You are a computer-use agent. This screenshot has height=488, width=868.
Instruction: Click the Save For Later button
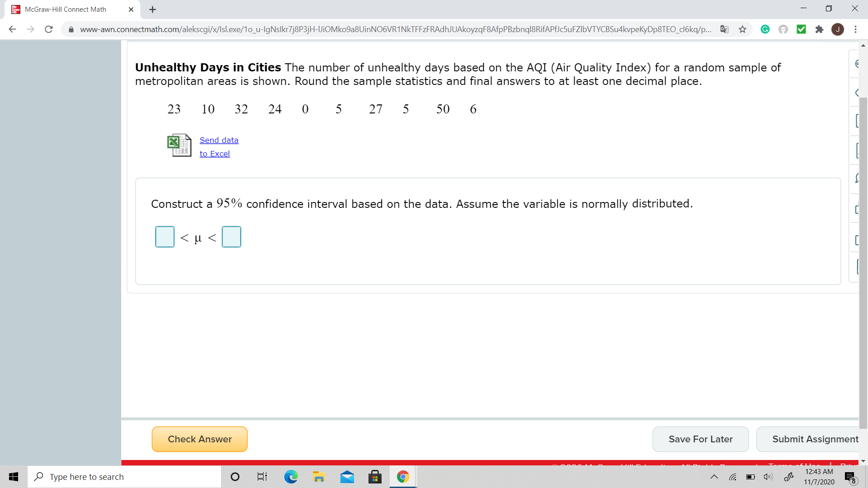(700, 439)
